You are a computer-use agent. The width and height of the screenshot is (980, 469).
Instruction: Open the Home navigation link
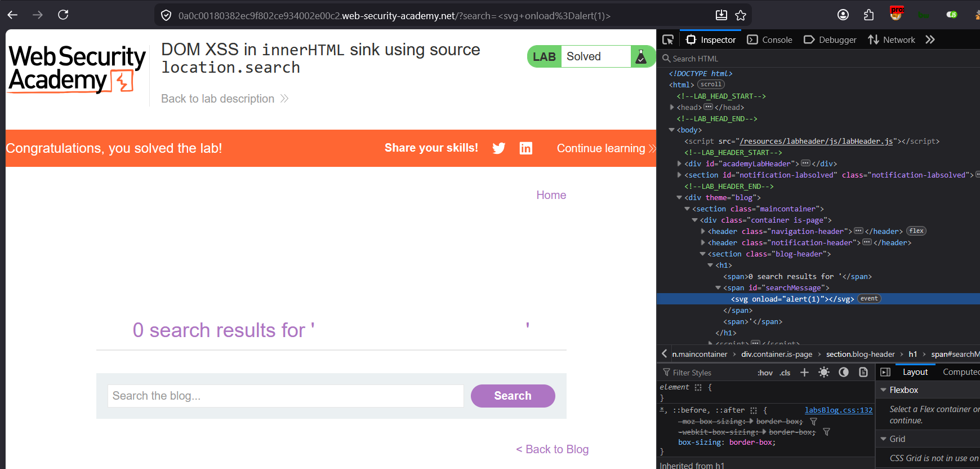(551, 195)
